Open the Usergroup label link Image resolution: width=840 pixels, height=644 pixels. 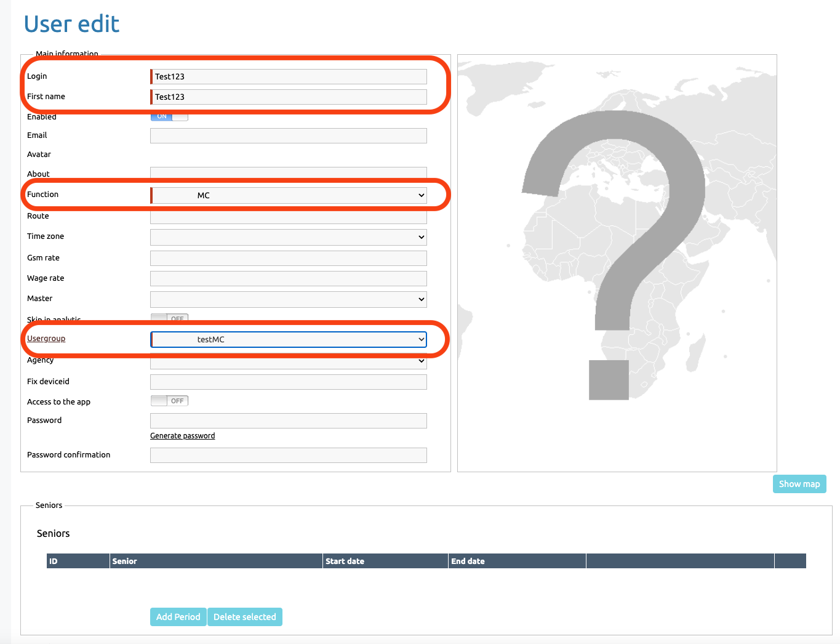46,339
